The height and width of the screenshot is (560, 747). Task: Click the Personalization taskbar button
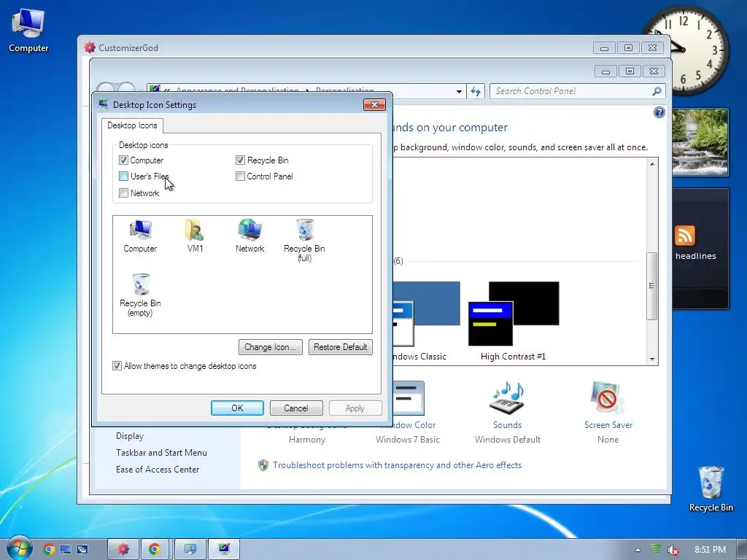(x=190, y=550)
